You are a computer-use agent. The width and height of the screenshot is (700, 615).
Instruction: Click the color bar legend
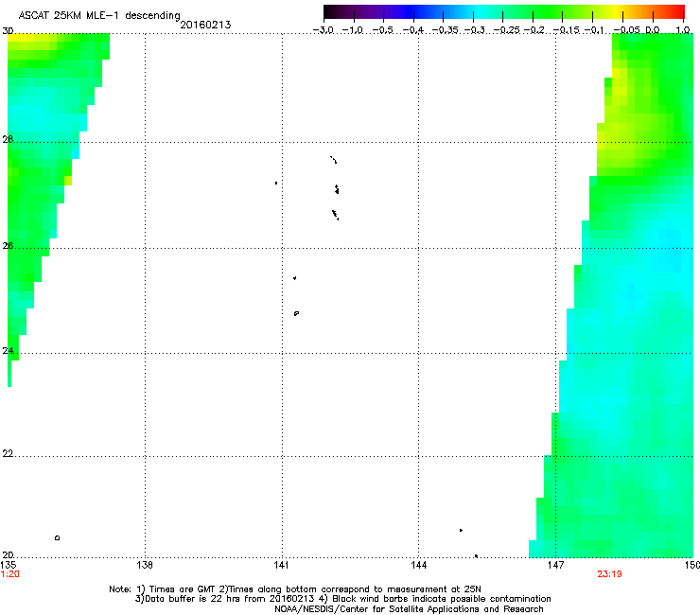click(503, 12)
